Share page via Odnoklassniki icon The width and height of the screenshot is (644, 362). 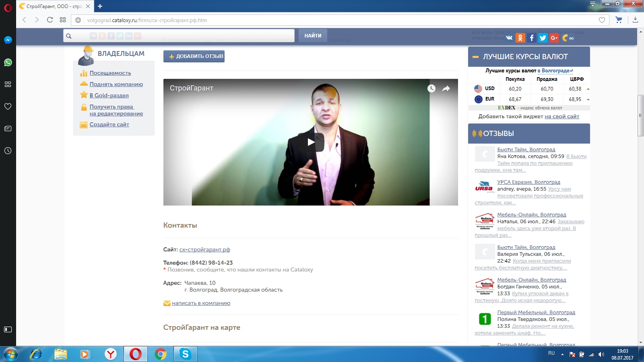[520, 38]
